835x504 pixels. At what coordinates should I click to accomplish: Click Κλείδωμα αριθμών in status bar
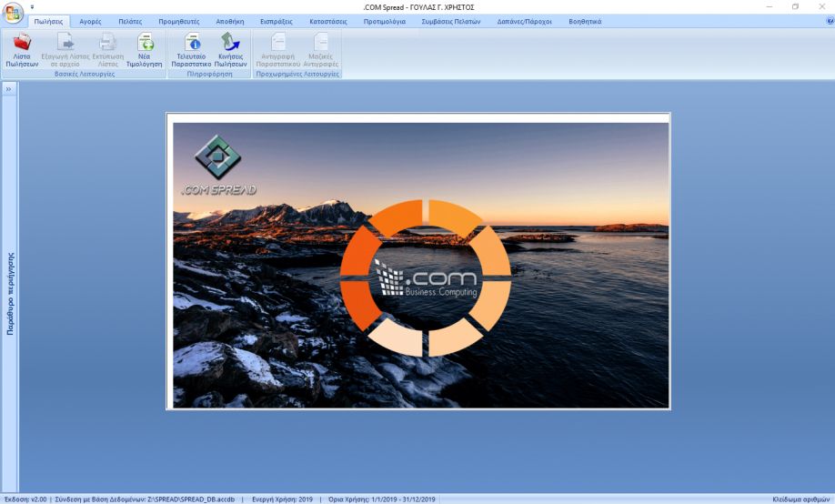pos(800,499)
